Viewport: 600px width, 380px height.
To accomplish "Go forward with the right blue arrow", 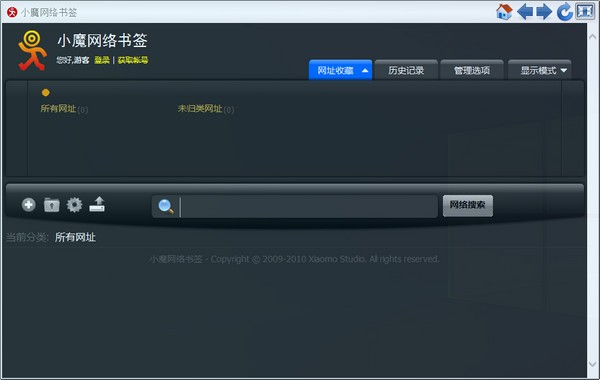I will coord(544,12).
